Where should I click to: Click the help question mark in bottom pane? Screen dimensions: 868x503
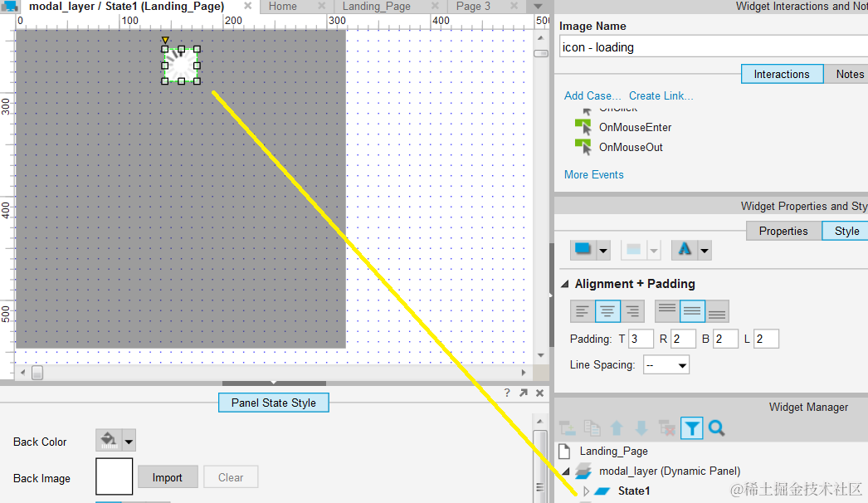(x=507, y=393)
